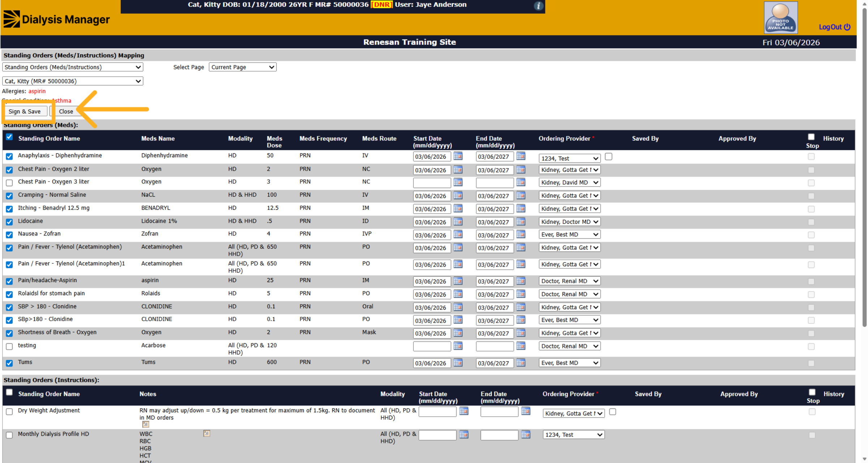Click the Sign & Save button
The height and width of the screenshot is (463, 868).
click(x=25, y=111)
